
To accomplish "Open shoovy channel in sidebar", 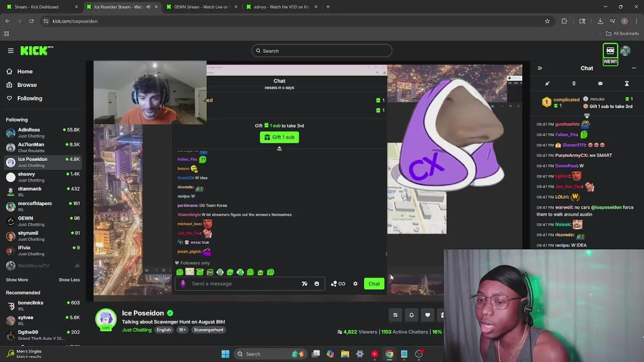I will [x=43, y=177].
